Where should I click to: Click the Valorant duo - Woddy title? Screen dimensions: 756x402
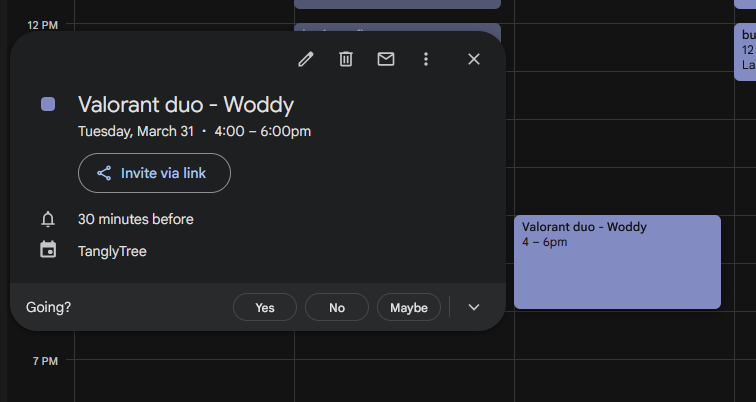tap(186, 105)
